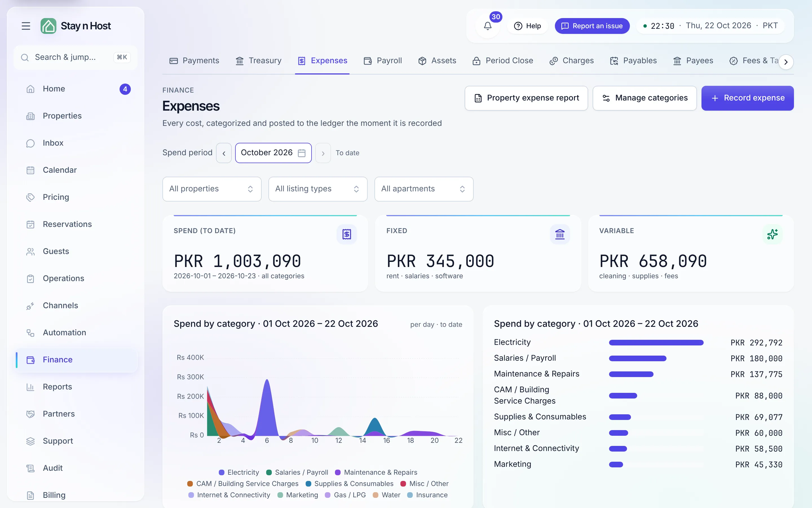The image size is (812, 508).
Task: Expand the All properties dropdown
Action: tap(212, 189)
